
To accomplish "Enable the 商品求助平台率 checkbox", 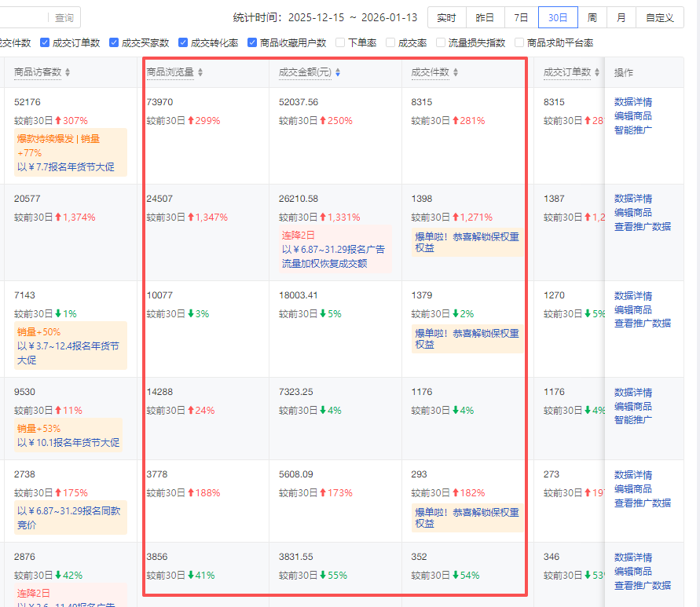I will click(519, 42).
